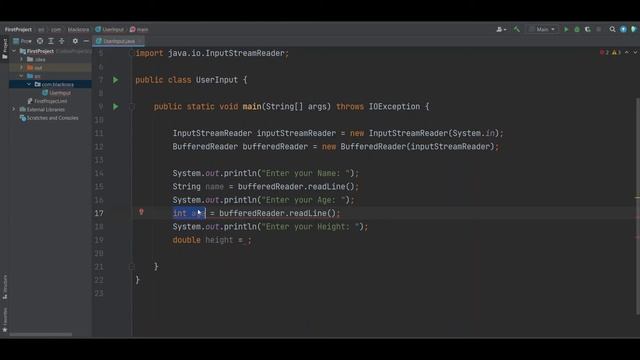Expand the .idea folder
This screenshot has width=640, height=360.
pyautogui.click(x=22, y=59)
